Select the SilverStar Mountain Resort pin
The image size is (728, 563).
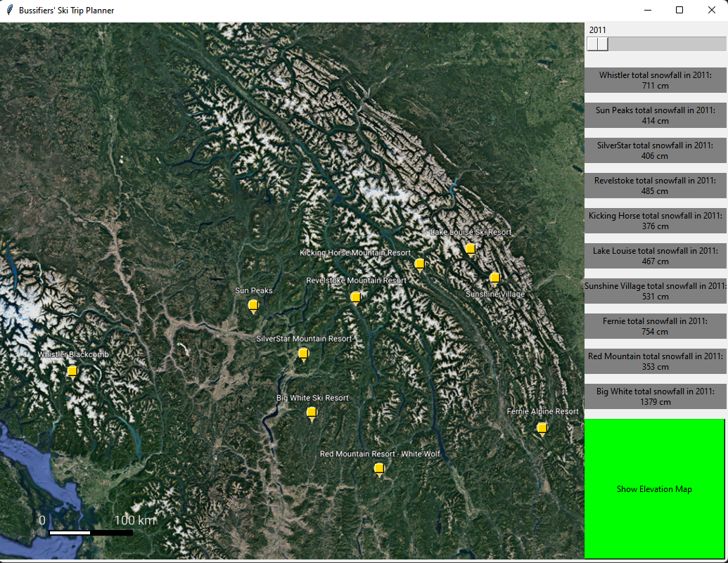(x=303, y=354)
